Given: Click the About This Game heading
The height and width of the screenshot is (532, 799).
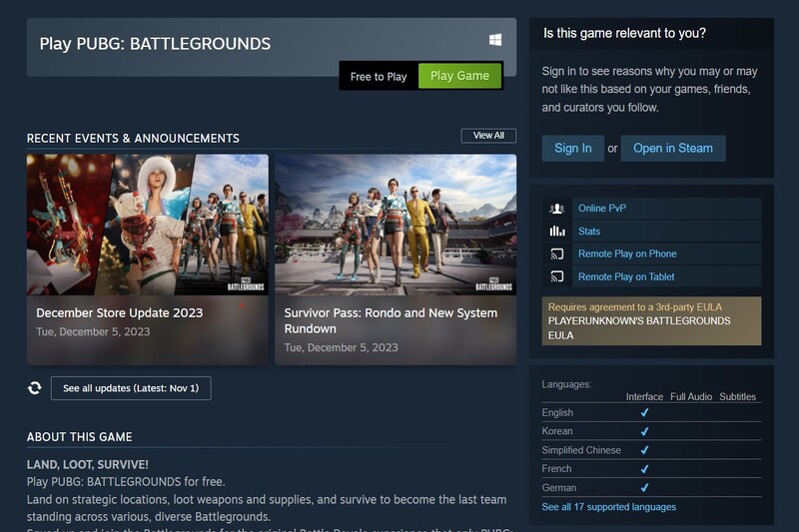Looking at the screenshot, I should click(x=80, y=437).
